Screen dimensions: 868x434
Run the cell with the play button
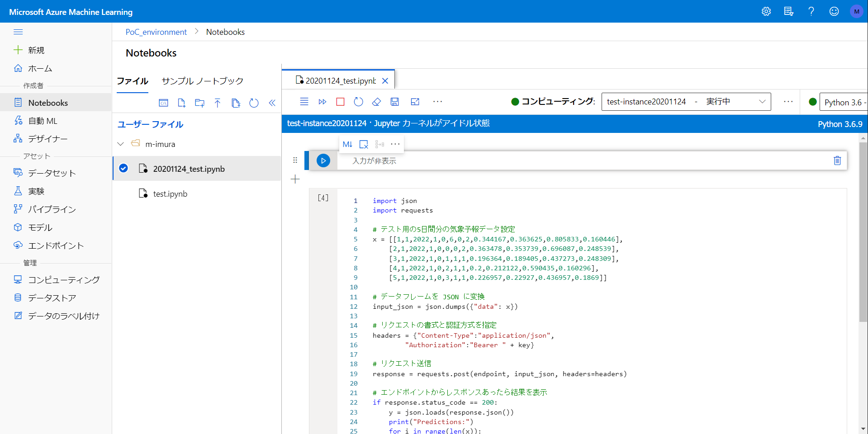[323, 160]
